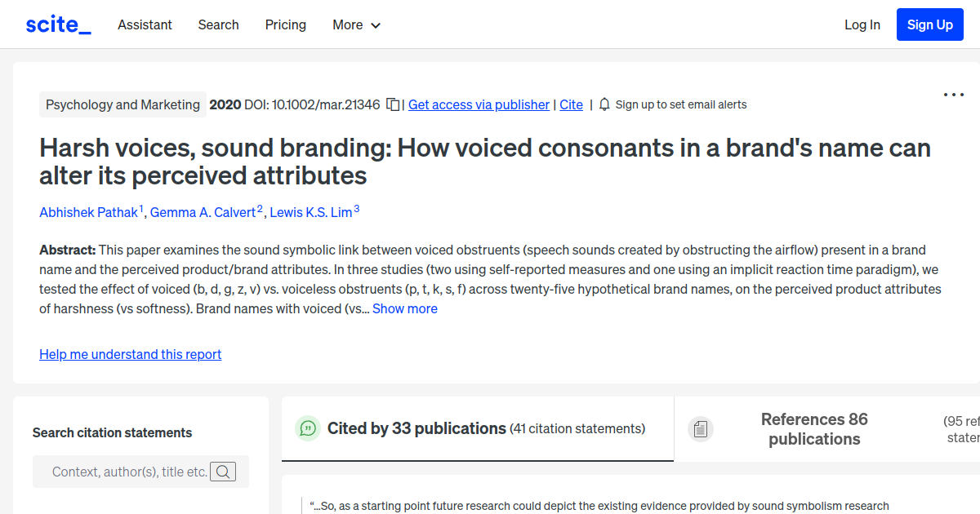Image resolution: width=980 pixels, height=514 pixels.
Task: Click the references document icon
Action: click(701, 428)
